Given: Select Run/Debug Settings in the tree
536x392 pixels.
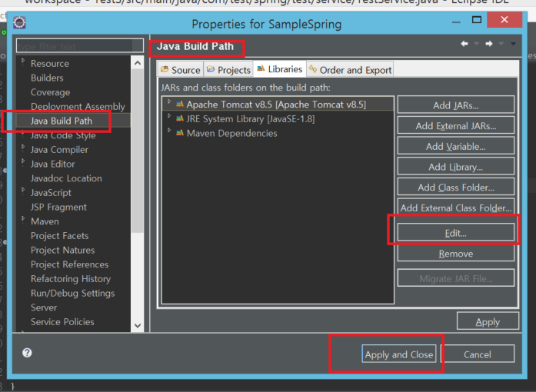Looking at the screenshot, I should click(72, 293).
